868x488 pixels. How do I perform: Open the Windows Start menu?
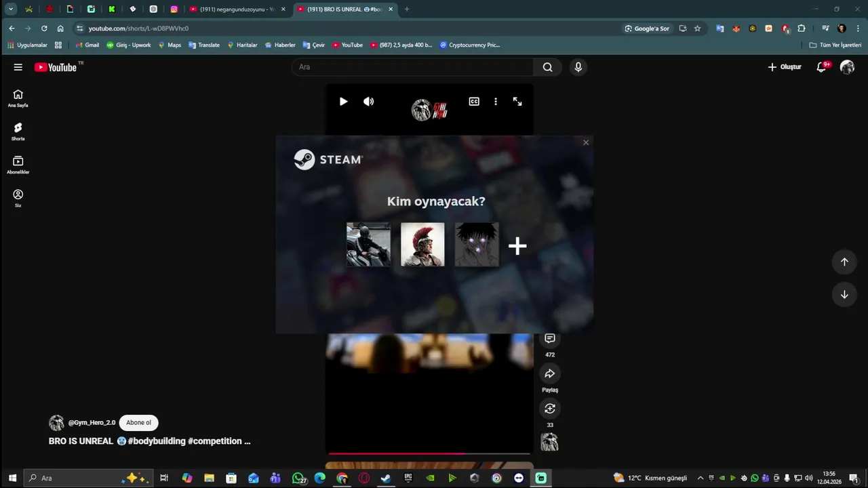(12, 478)
